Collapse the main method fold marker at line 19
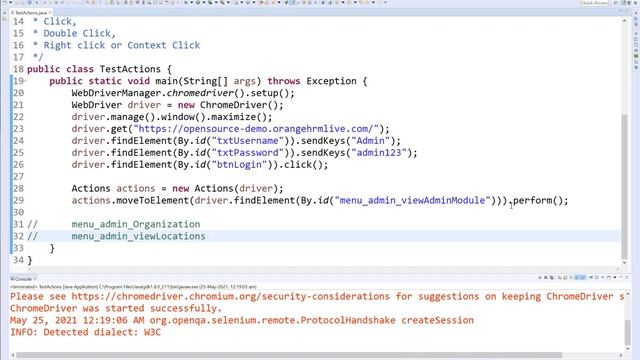Image resolution: width=640 pixels, height=360 pixels. point(25,81)
